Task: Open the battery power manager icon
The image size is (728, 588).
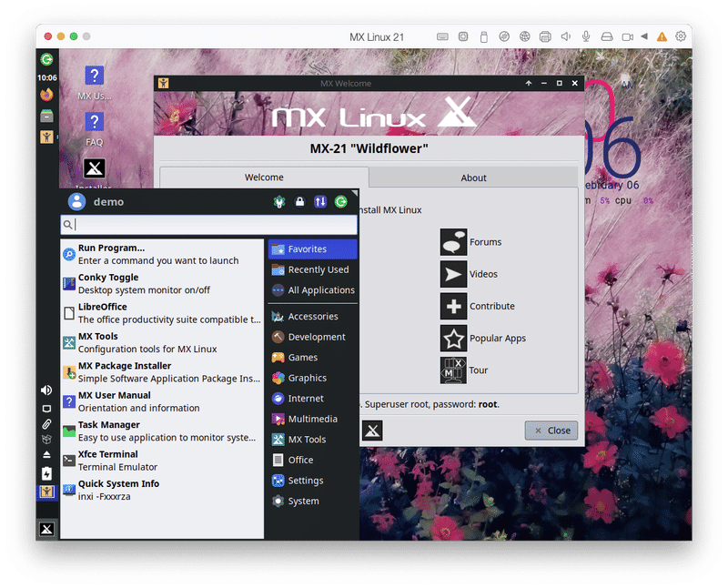Action: pos(46,473)
